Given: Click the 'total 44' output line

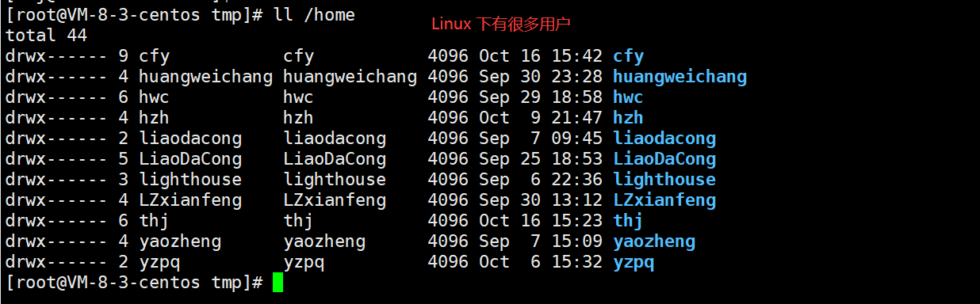Looking at the screenshot, I should [46, 36].
